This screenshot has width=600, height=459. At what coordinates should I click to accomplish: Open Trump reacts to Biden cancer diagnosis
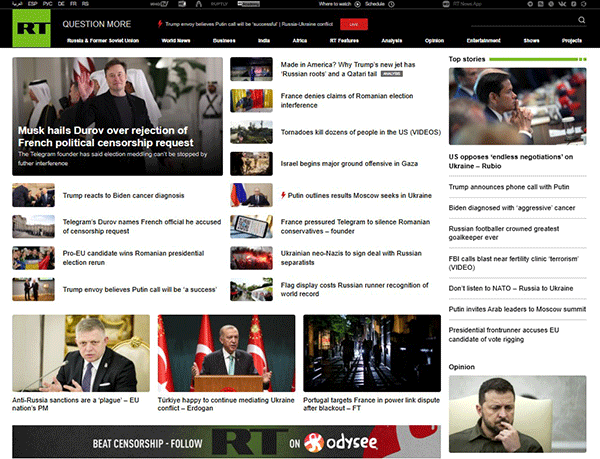pos(123,195)
